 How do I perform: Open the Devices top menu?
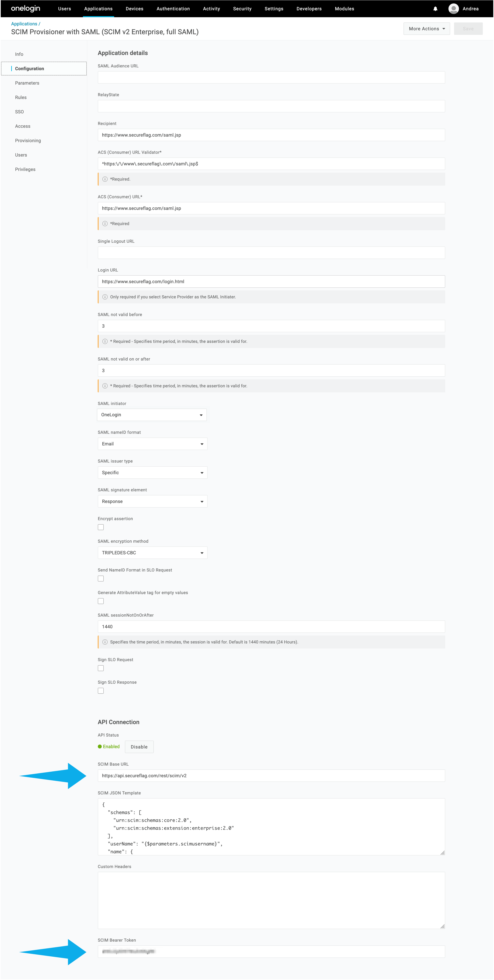click(135, 9)
